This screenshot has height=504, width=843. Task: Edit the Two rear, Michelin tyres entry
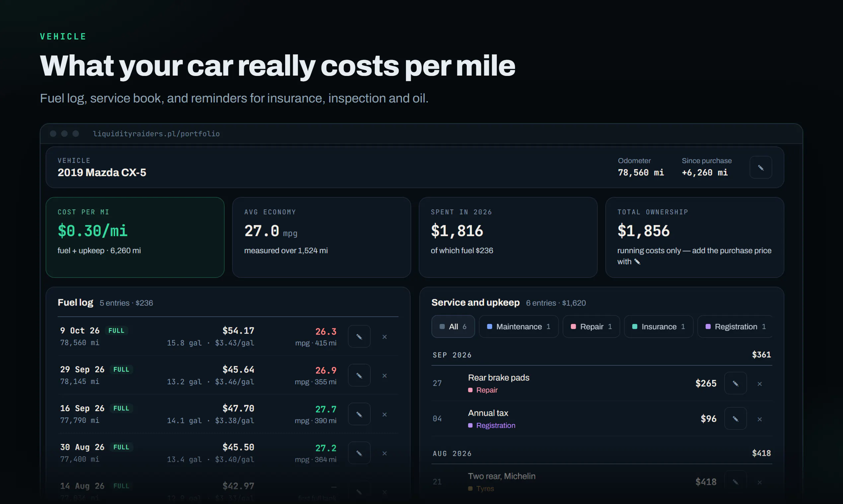(735, 481)
